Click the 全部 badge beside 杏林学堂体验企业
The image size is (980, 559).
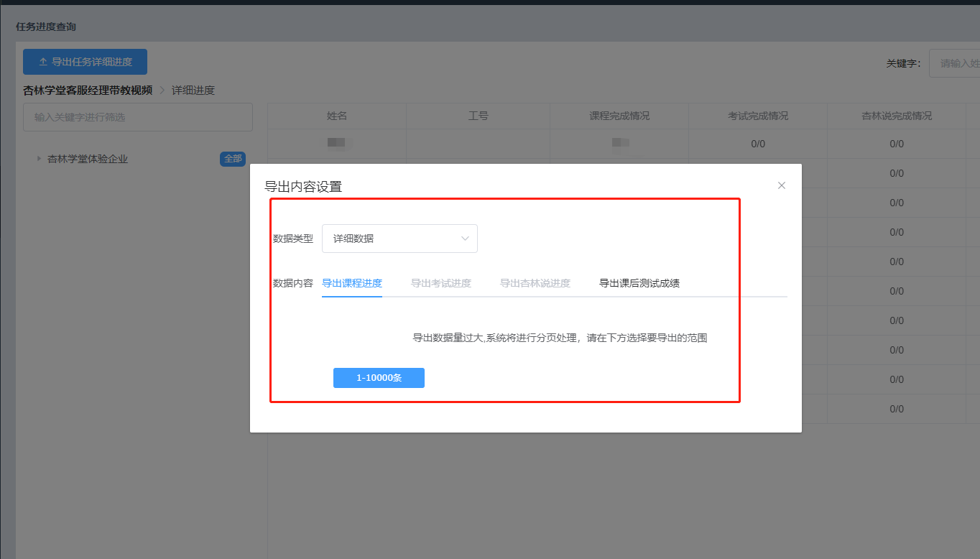click(233, 159)
